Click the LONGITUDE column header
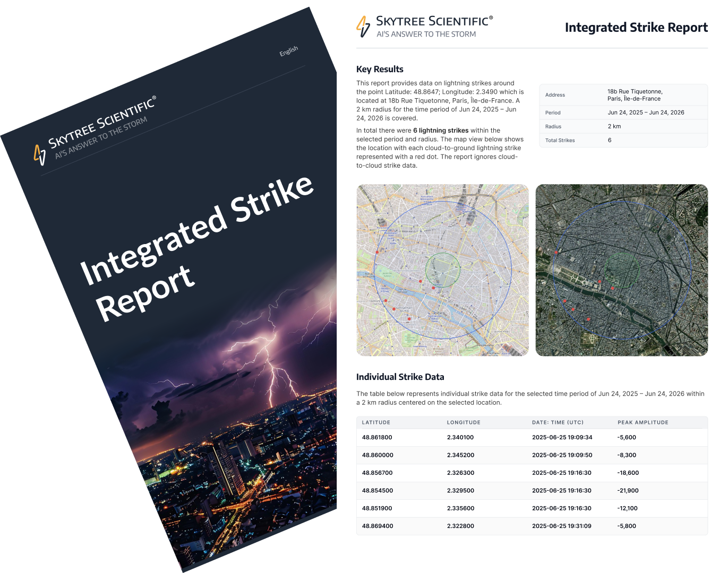This screenshot has height=573, width=728. 464,422
